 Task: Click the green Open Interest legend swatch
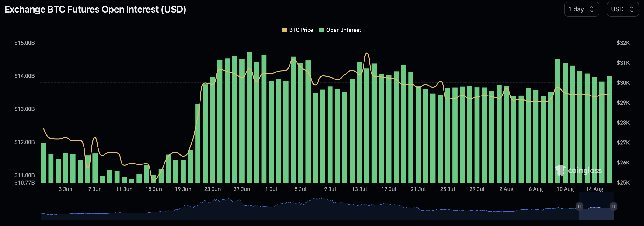(x=322, y=30)
